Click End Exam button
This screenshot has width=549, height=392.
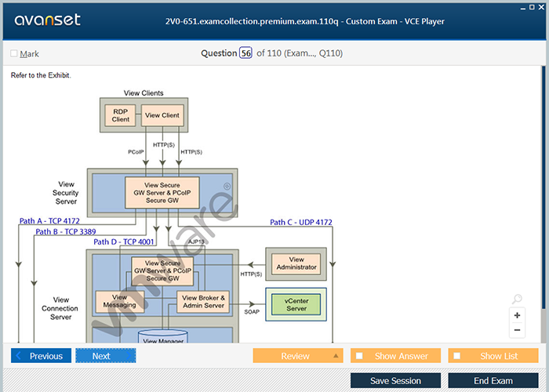coord(493,380)
